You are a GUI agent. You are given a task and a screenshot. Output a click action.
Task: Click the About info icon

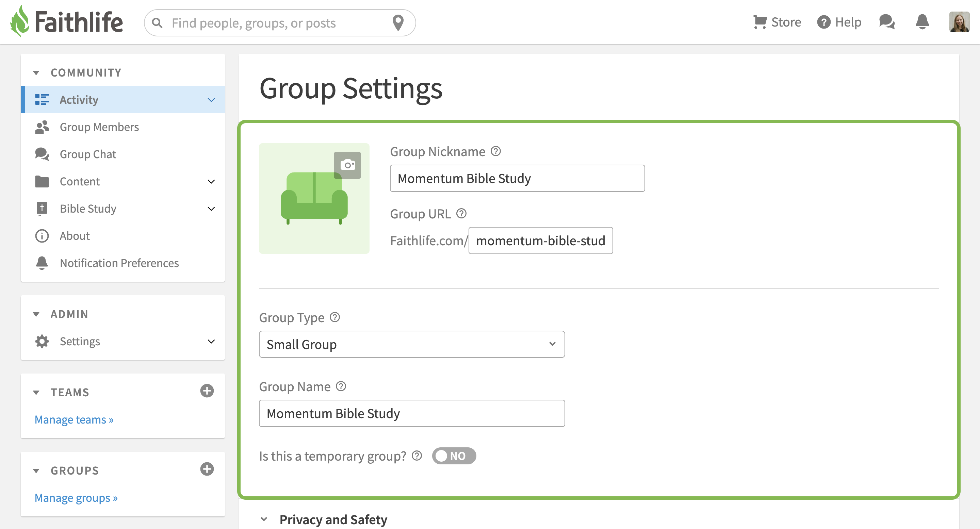point(42,236)
